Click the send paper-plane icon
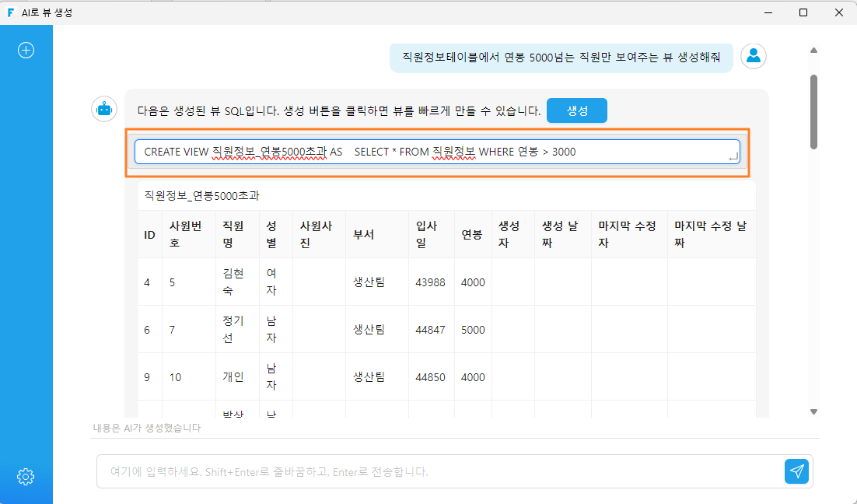 point(796,471)
